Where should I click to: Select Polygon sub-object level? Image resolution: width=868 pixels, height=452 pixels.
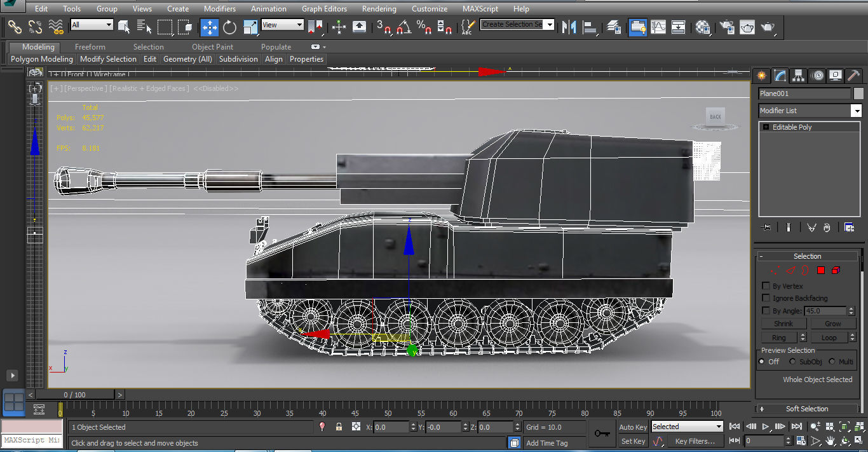820,270
